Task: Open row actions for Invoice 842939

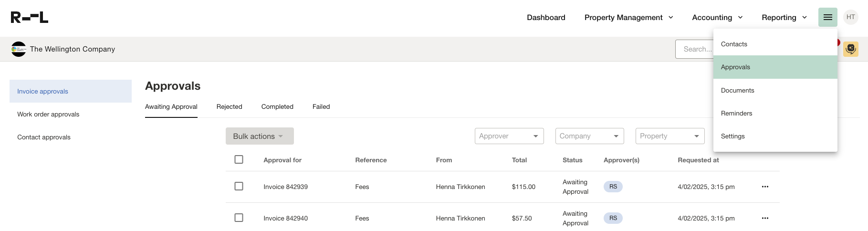Action: [x=765, y=187]
